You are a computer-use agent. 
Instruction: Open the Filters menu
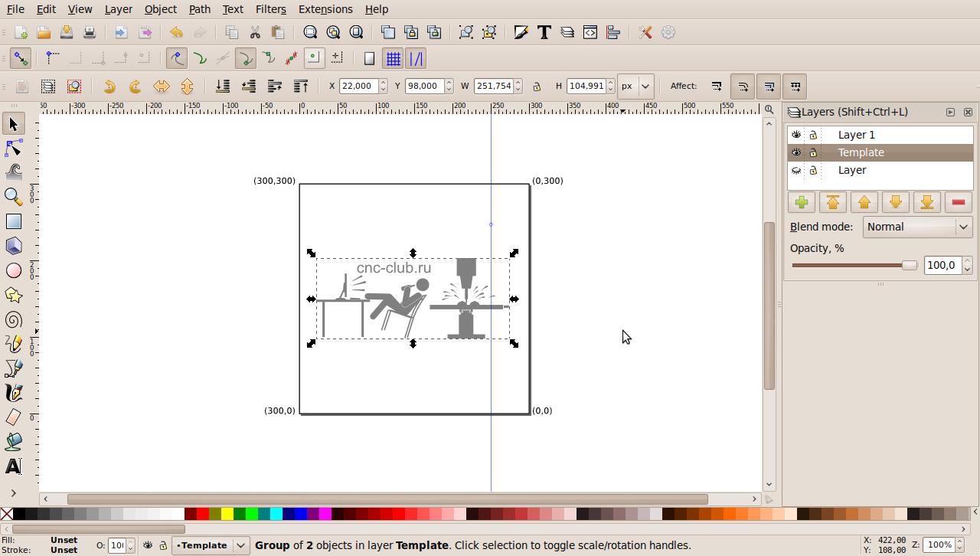click(271, 9)
